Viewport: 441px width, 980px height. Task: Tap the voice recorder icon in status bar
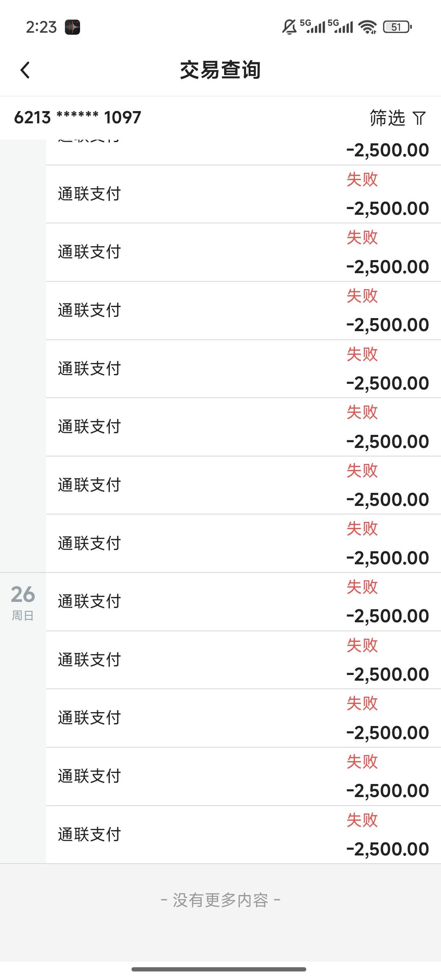click(73, 27)
